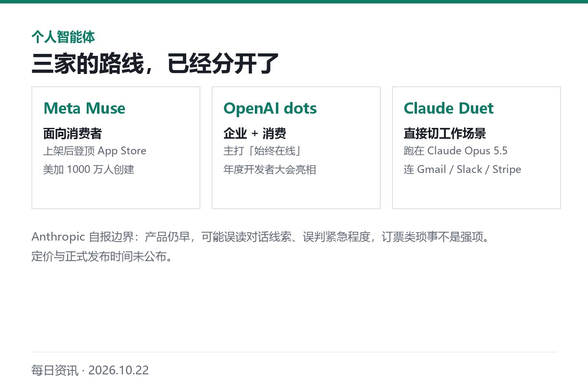The image size is (588, 392).
Task: Click the 'Anthropic 自报边界' paragraph line
Action: [261, 237]
